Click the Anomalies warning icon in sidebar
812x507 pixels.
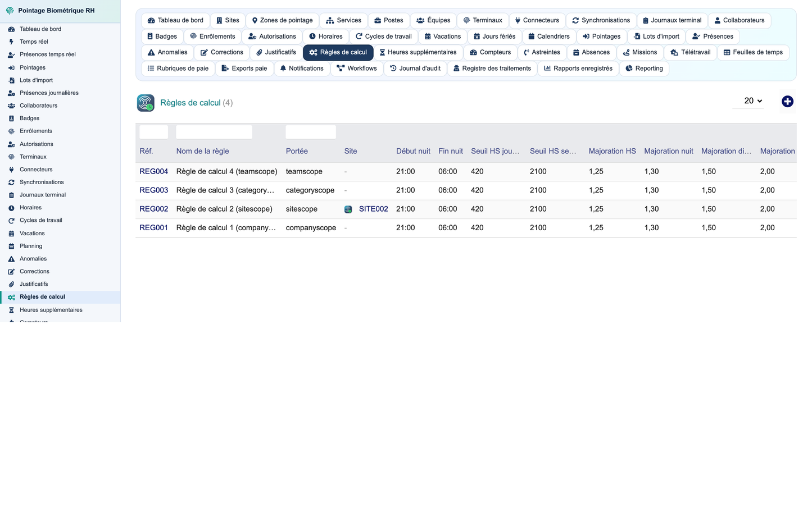[x=11, y=259]
